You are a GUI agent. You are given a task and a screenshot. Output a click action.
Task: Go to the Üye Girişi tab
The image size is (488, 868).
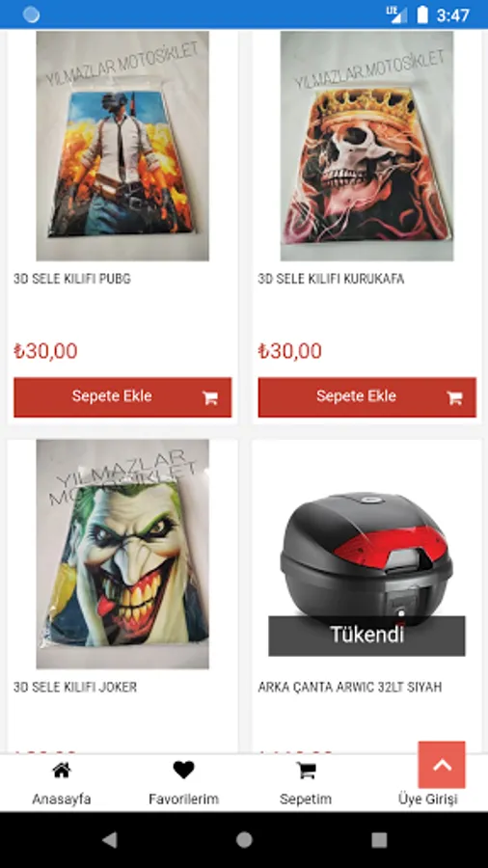[x=427, y=800]
